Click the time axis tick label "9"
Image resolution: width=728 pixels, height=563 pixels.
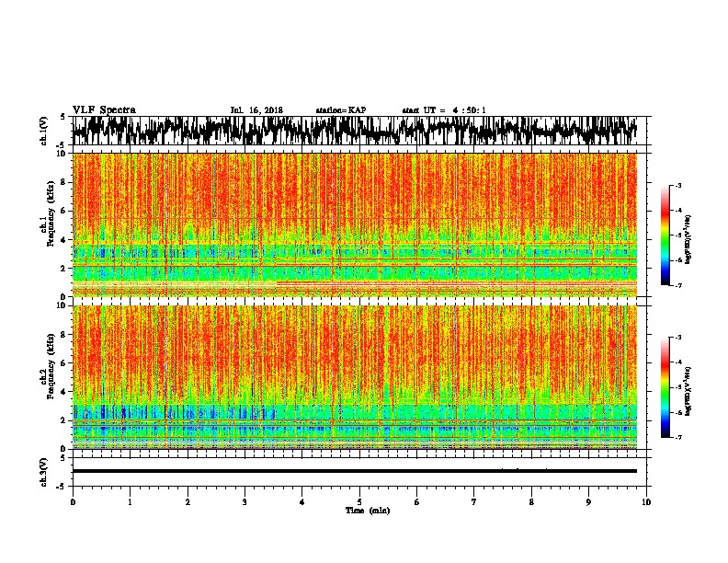(588, 502)
